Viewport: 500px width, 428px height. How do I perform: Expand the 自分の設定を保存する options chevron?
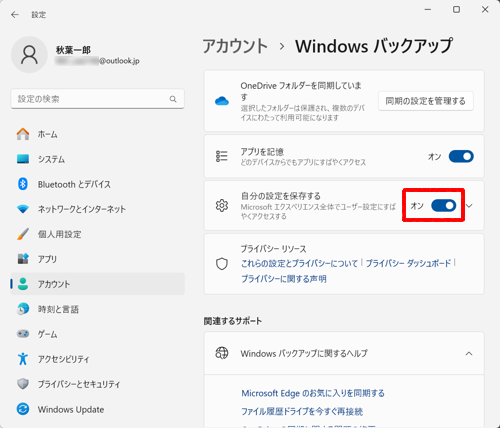click(x=469, y=206)
